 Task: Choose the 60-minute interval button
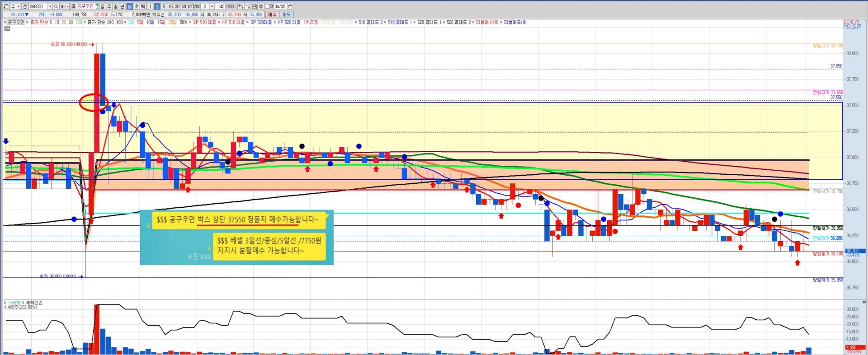click(x=184, y=6)
